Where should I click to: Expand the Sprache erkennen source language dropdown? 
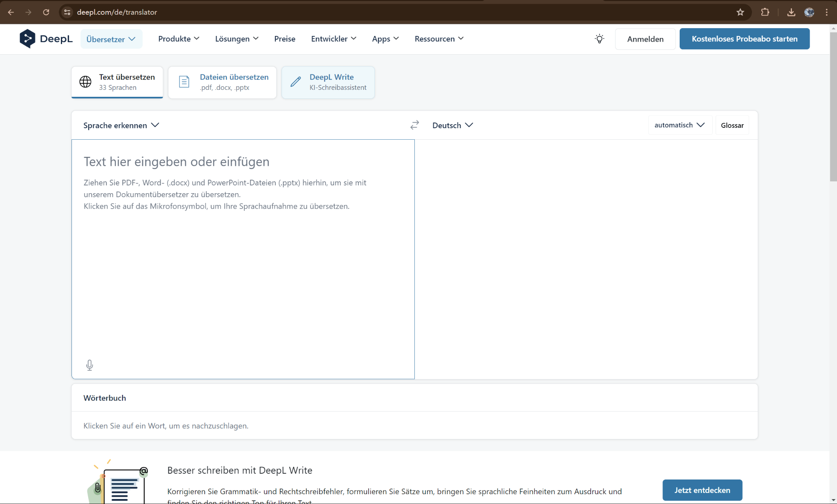pyautogui.click(x=121, y=125)
